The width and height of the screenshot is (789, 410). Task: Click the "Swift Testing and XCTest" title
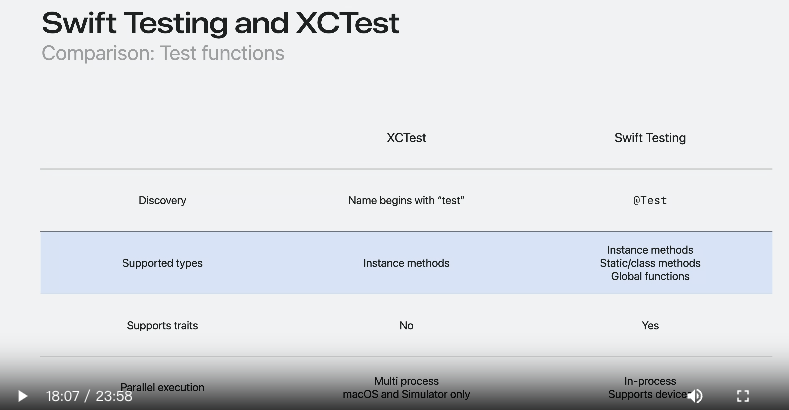(x=220, y=23)
